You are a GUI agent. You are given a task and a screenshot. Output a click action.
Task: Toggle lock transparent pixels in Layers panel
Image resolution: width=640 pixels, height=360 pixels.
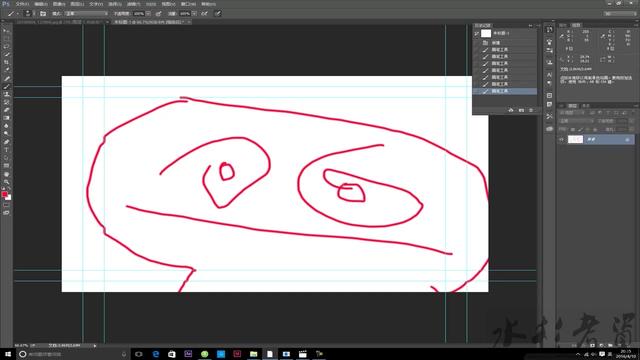pos(573,129)
